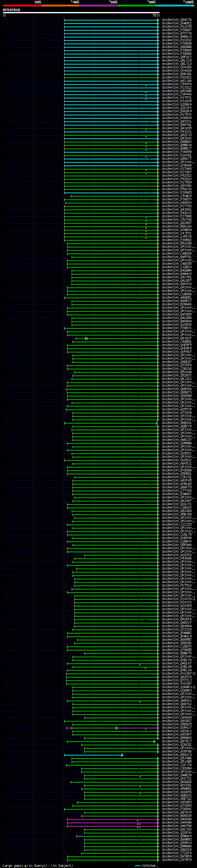Pick hit UniRef100_Q29DY6
The width and height of the screenshot is (197, 868).
point(176,325)
